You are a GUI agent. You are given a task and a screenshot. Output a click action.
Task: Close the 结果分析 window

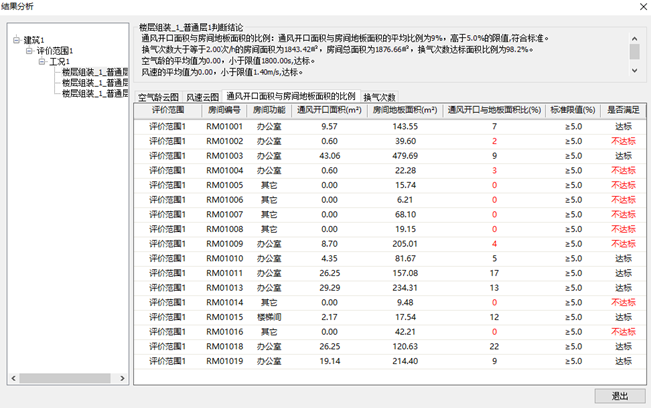(636, 9)
